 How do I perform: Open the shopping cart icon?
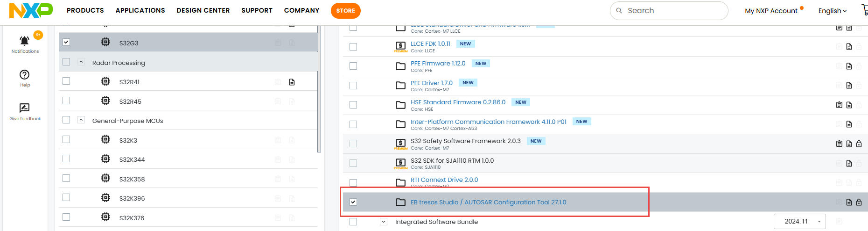pyautogui.click(x=864, y=10)
